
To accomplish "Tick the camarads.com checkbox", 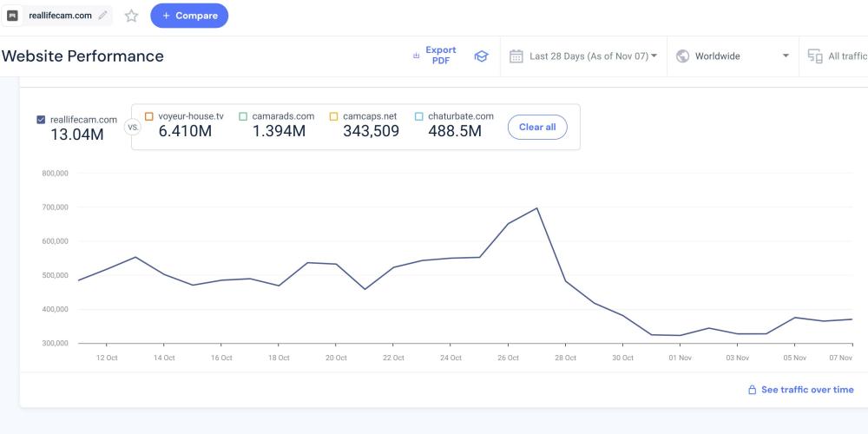I will point(243,116).
